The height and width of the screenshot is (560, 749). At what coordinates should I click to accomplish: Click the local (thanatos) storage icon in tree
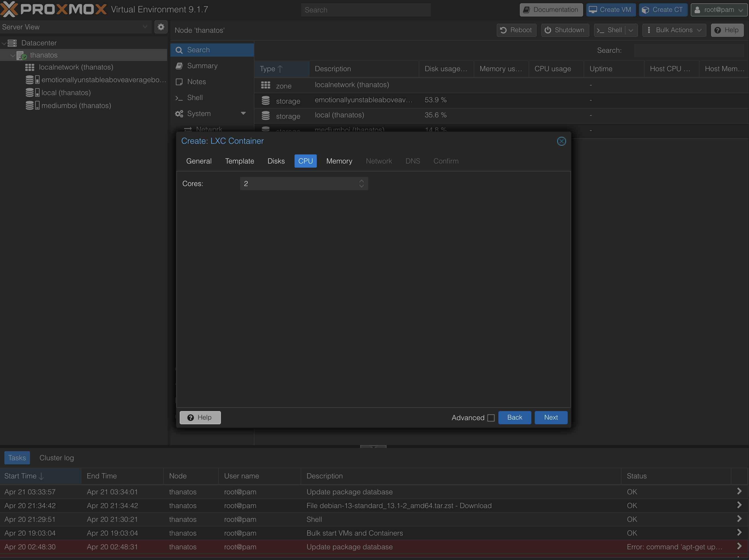[32, 93]
